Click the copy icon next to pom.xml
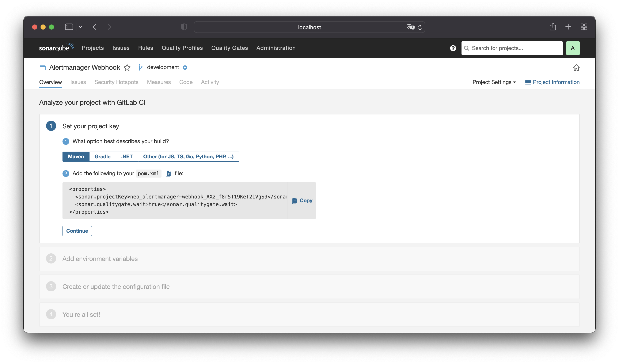This screenshot has width=619, height=364. pos(168,173)
